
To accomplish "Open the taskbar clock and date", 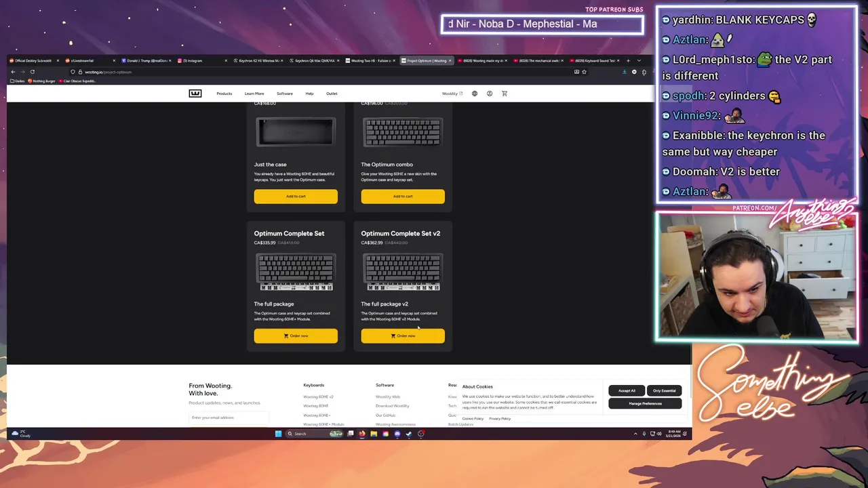I will [673, 434].
